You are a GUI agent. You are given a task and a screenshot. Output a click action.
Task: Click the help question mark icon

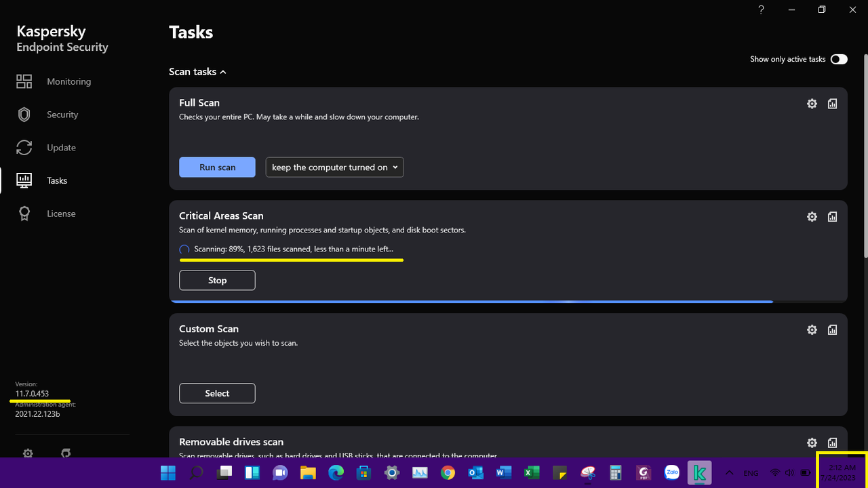pyautogui.click(x=761, y=9)
